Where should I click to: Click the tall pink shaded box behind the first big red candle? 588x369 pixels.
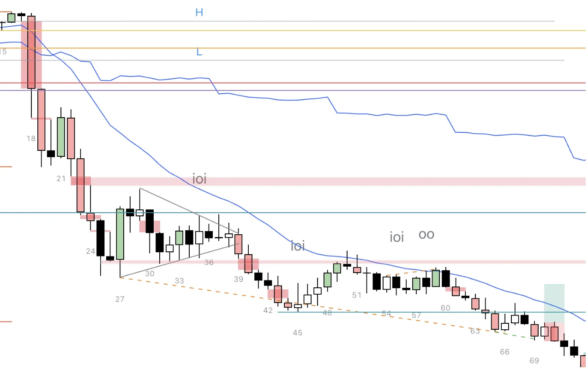point(31,54)
